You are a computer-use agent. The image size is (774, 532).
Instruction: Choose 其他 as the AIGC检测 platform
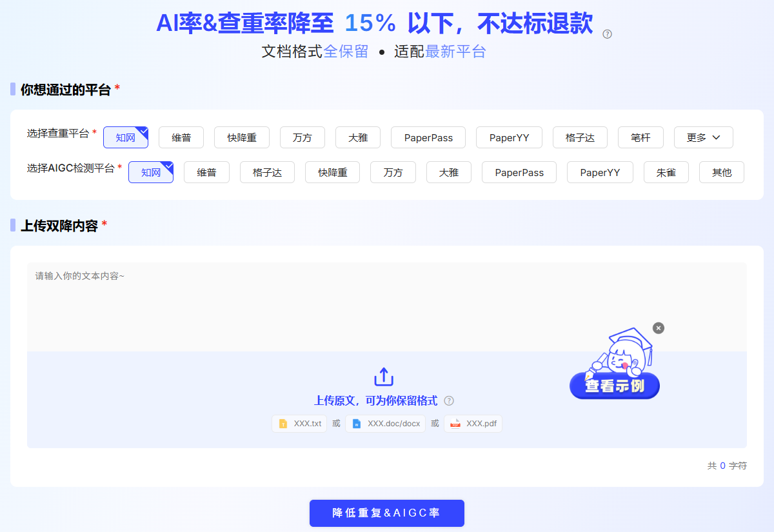coord(722,172)
